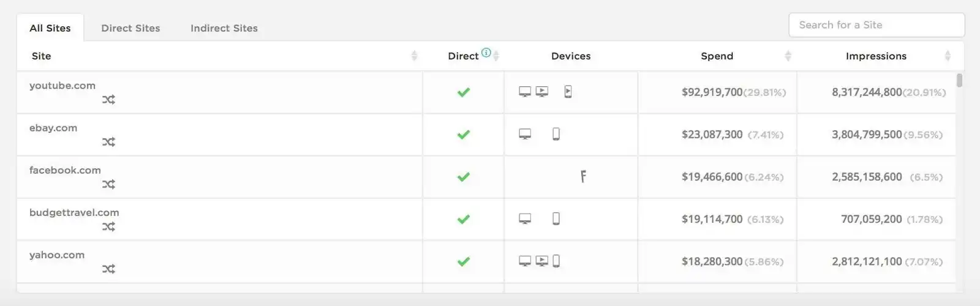Click the green Direct checkmark for facebook.com
Image resolution: width=980 pixels, height=306 pixels.
click(464, 177)
